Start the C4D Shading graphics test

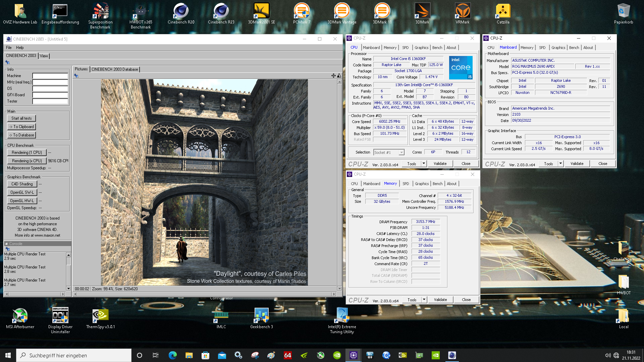[x=22, y=184]
